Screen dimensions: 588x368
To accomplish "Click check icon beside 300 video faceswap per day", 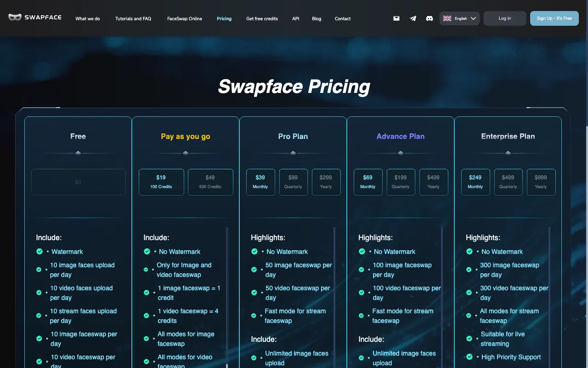I will [469, 293].
